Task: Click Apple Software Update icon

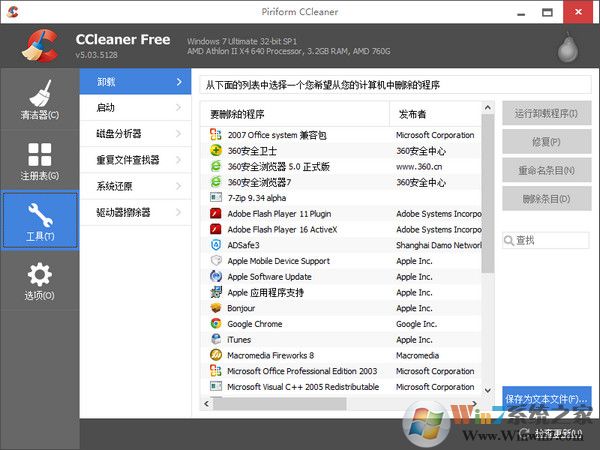Action: point(216,276)
